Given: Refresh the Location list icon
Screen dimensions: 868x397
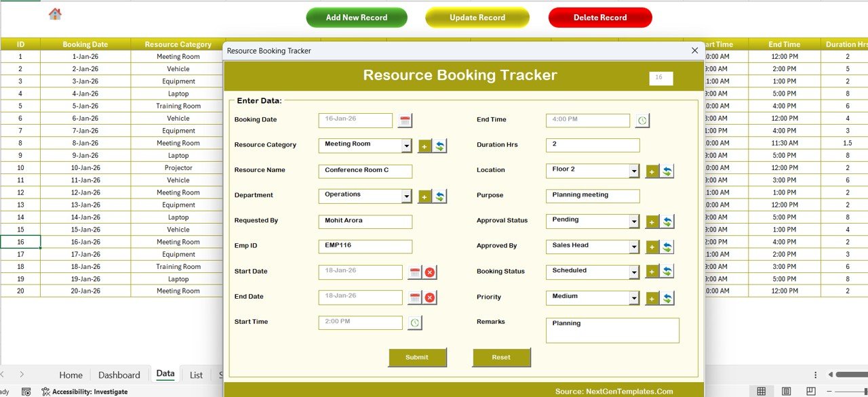Looking at the screenshot, I should [667, 171].
